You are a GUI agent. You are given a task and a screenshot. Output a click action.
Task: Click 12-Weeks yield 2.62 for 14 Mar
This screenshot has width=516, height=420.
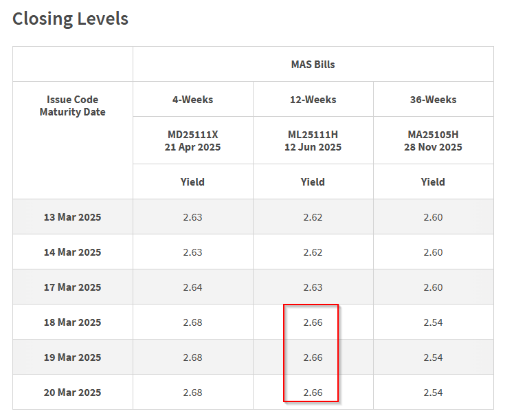pyautogui.click(x=313, y=252)
